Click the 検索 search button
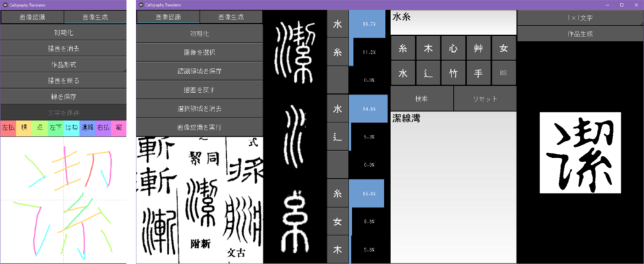The height and width of the screenshot is (264, 644). coord(422,99)
